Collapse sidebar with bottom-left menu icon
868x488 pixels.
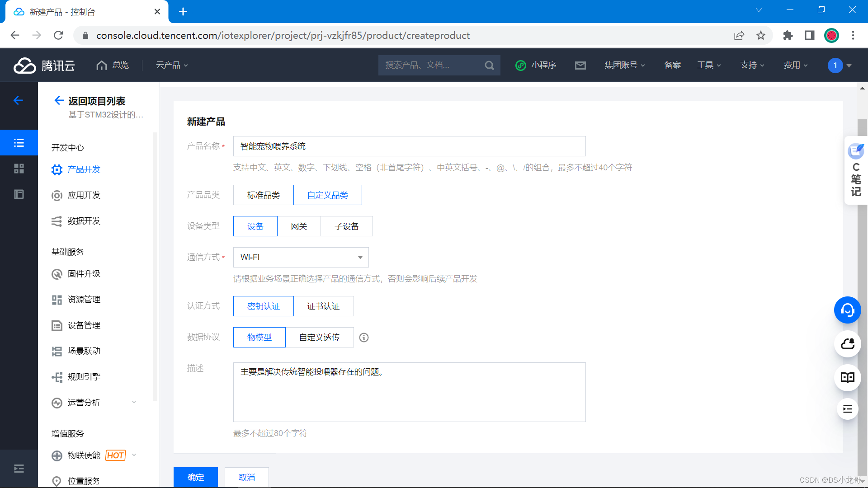pyautogui.click(x=19, y=469)
